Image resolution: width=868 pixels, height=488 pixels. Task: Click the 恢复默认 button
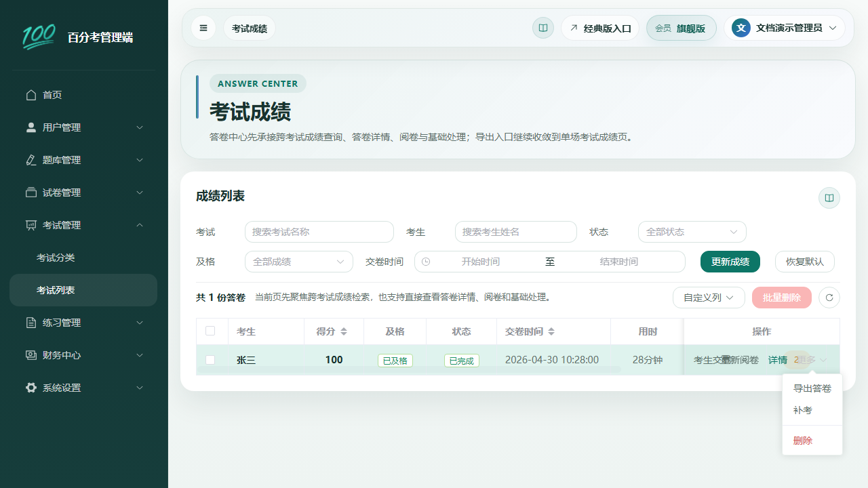[x=805, y=262]
